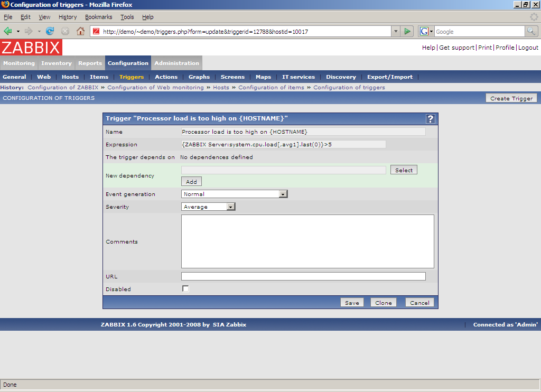The height and width of the screenshot is (392, 541).
Task: Switch to the Monitoring tab
Action: [x=19, y=63]
